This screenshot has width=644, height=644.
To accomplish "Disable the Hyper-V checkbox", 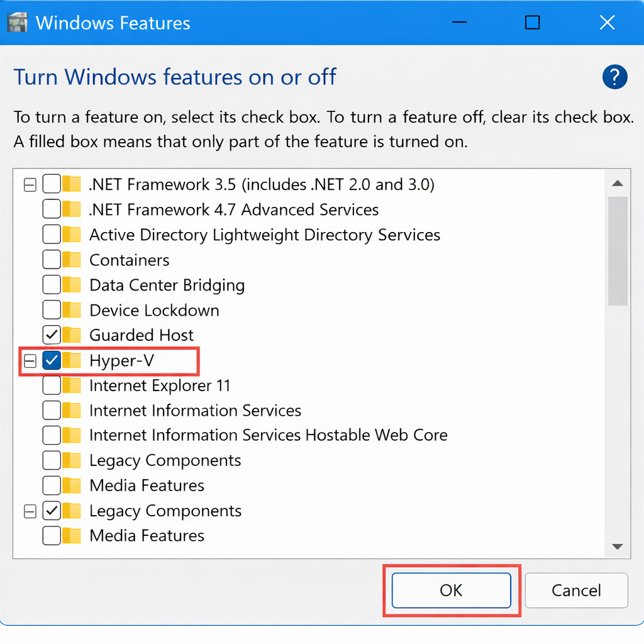I will (x=51, y=360).
